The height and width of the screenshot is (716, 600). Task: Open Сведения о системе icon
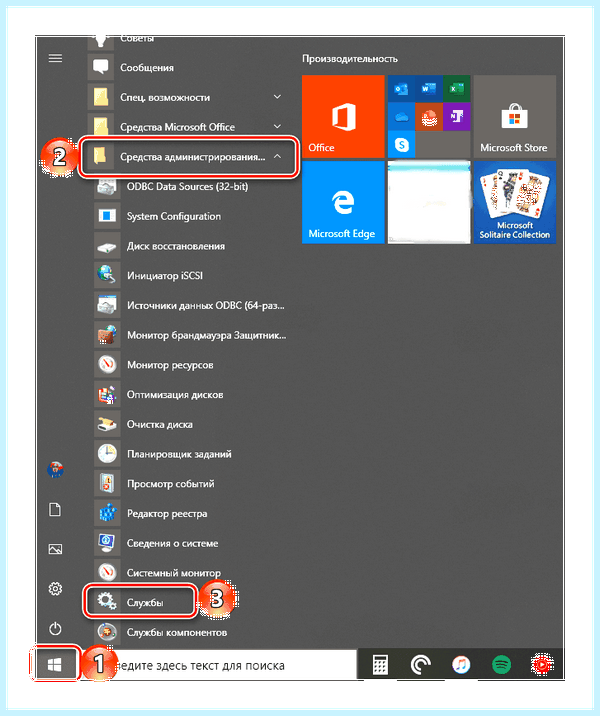coord(107,543)
